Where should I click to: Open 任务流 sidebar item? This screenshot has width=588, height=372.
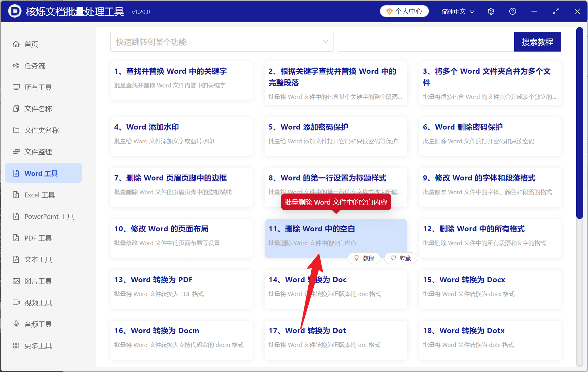(x=43, y=66)
